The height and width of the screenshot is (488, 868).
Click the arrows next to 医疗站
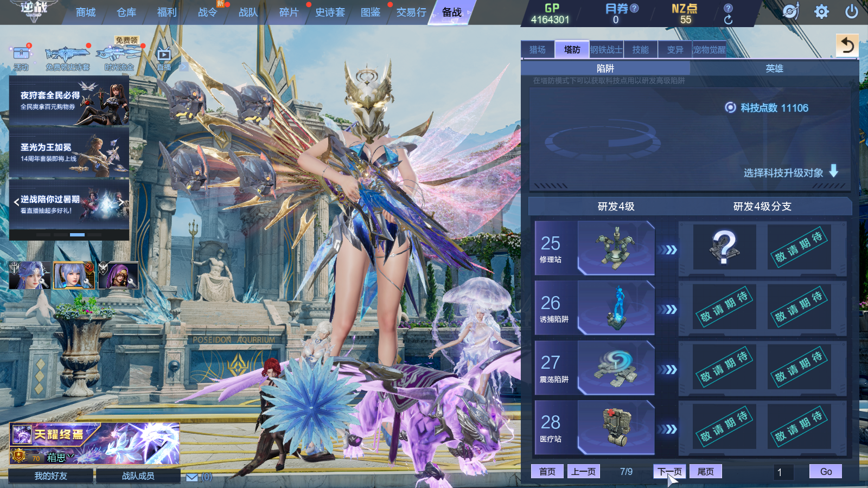667,429
